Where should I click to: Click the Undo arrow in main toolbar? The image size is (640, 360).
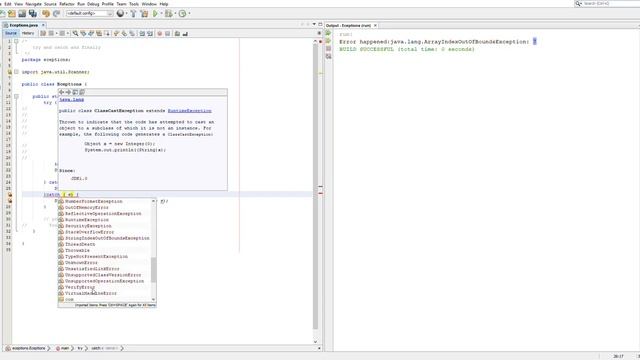coord(46,13)
